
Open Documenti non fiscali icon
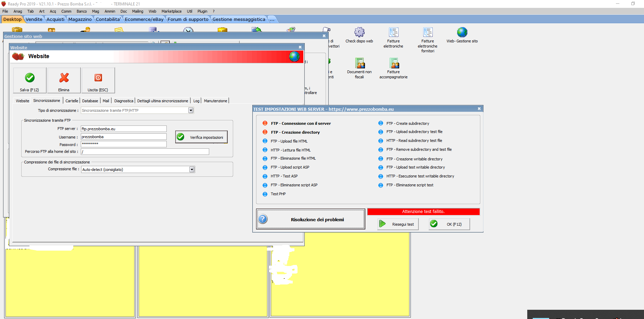[359, 68]
